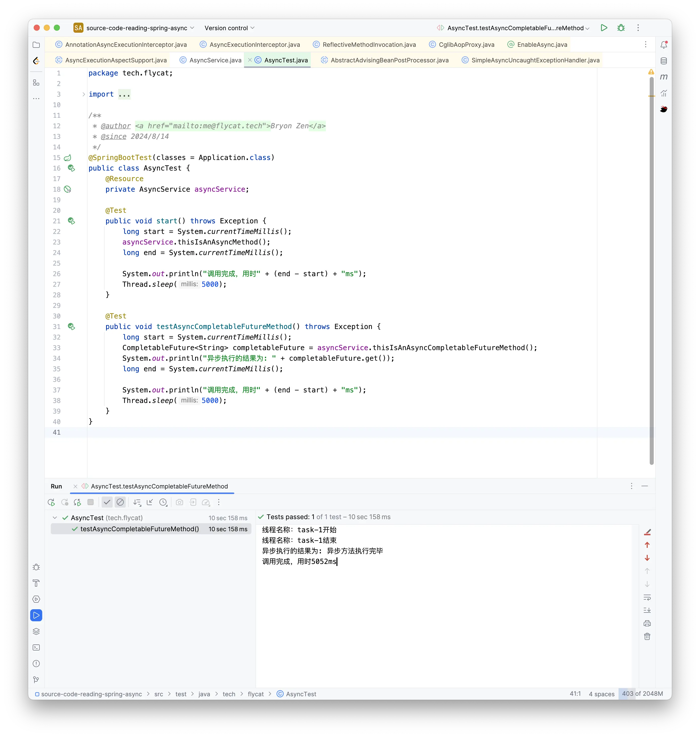This screenshot has width=700, height=737.
Task: Click the Sort tests alphabetically icon
Action: point(137,502)
